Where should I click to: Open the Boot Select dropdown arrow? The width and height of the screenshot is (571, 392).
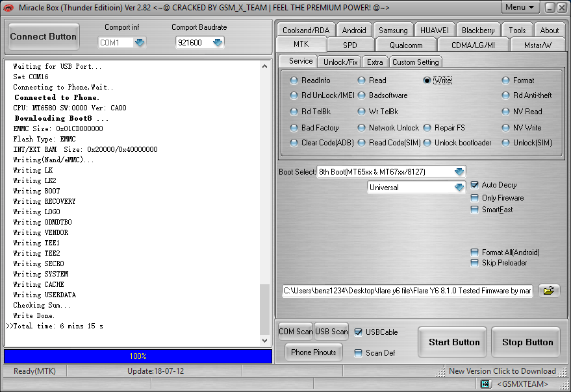coord(459,171)
